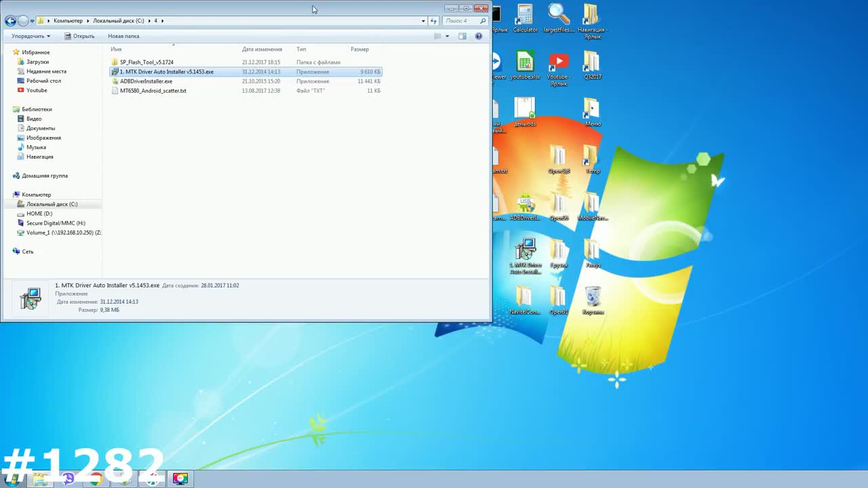Select the Temp desktop folder shortcut

click(592, 160)
